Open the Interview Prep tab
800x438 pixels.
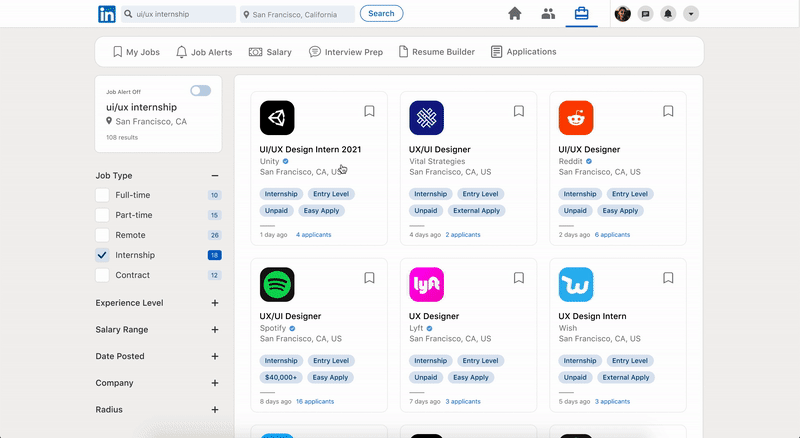coord(346,52)
